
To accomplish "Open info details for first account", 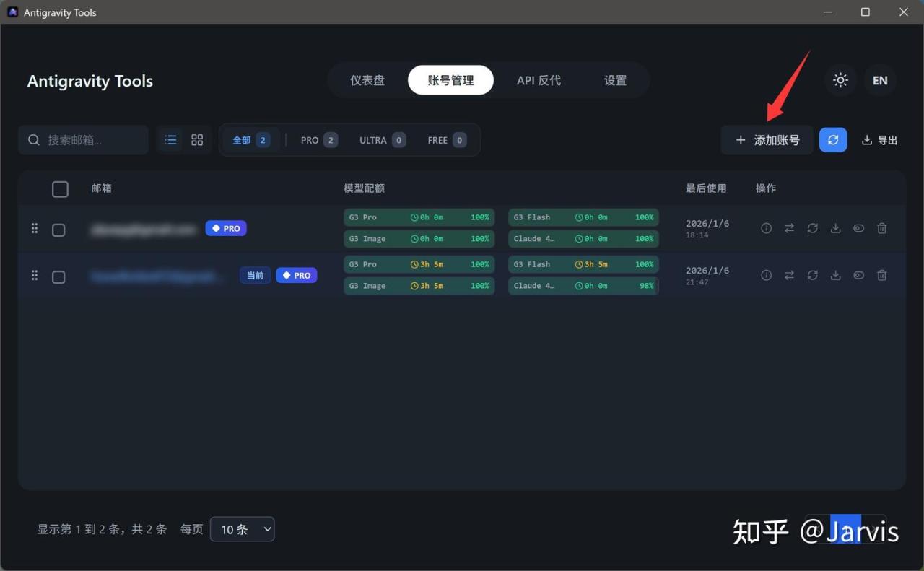I will pos(767,228).
